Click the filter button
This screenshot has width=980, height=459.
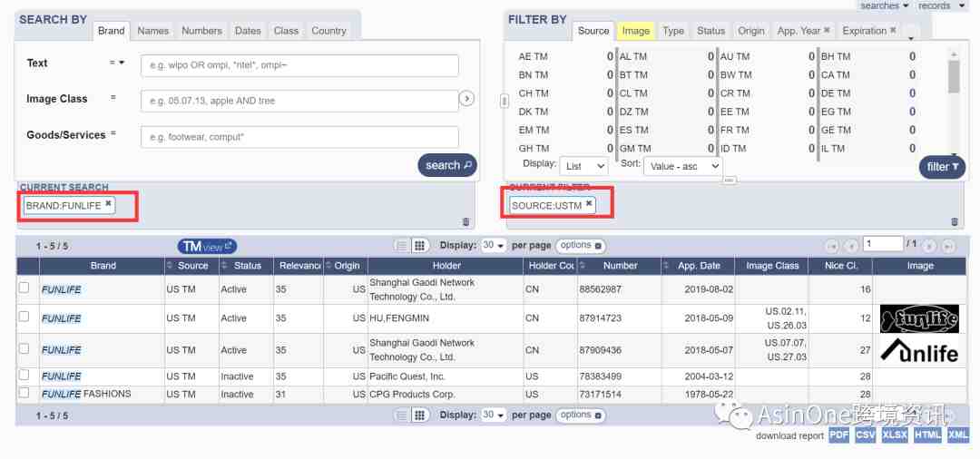pyautogui.click(x=942, y=167)
